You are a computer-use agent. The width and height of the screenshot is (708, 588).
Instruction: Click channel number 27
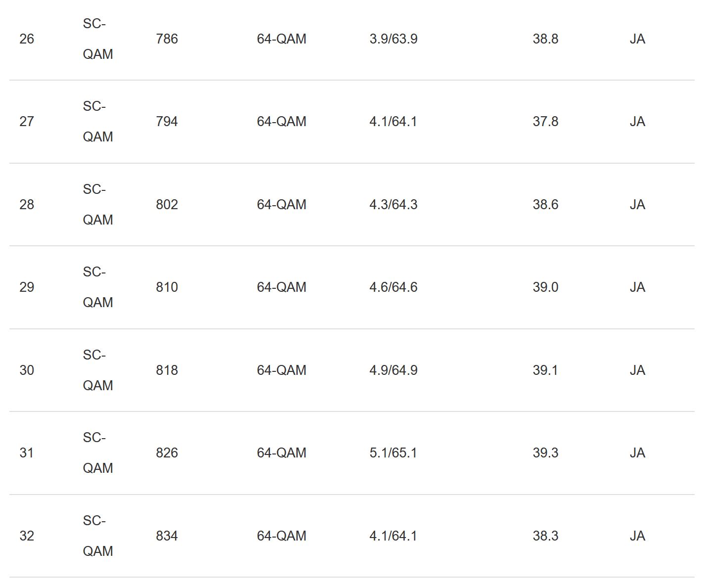pyautogui.click(x=27, y=122)
